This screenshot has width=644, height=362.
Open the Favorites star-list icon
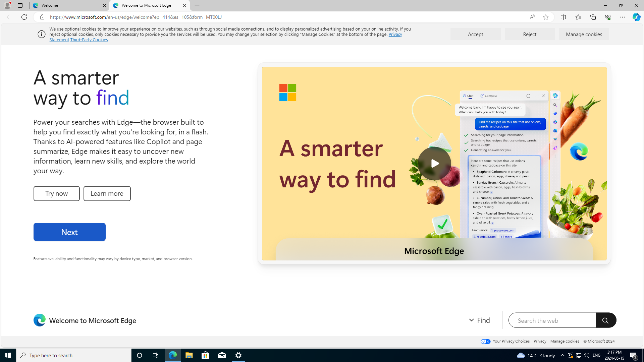(x=578, y=17)
